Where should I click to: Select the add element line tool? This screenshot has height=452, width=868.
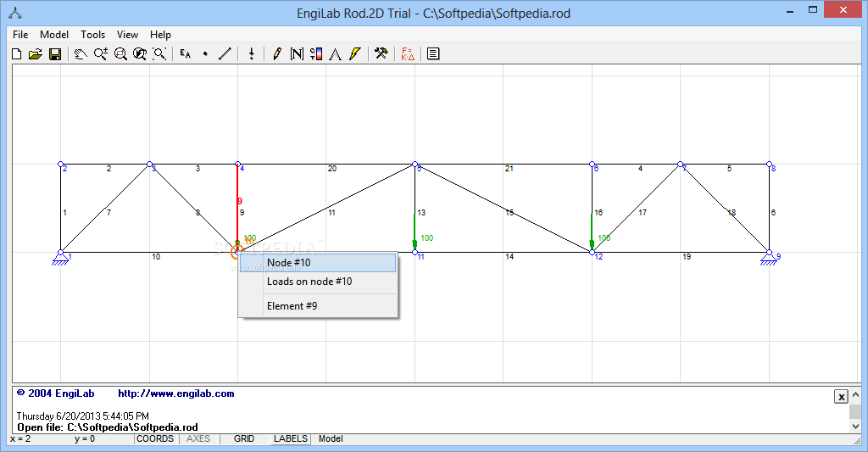tap(225, 53)
